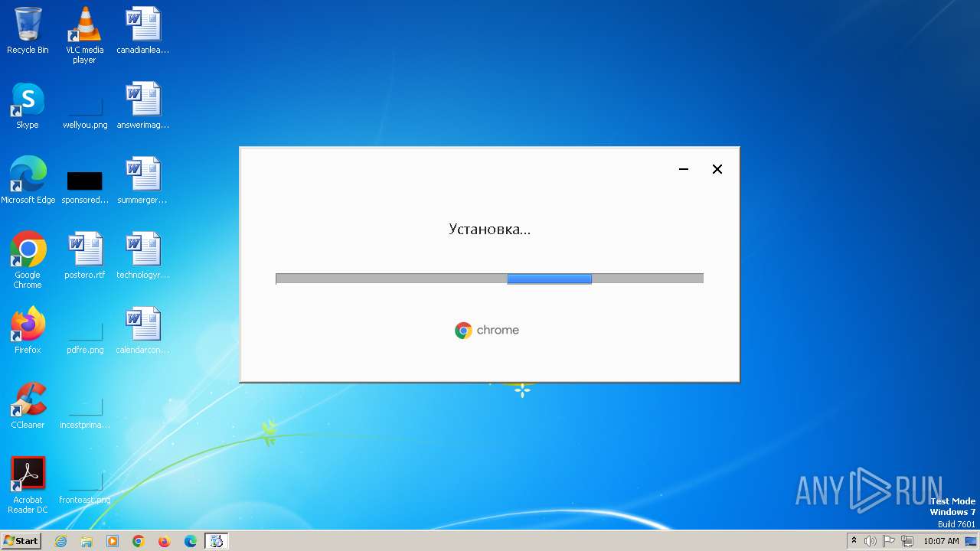This screenshot has width=980, height=551.
Task: Launch the Firefox desktop shortcut
Action: click(28, 331)
